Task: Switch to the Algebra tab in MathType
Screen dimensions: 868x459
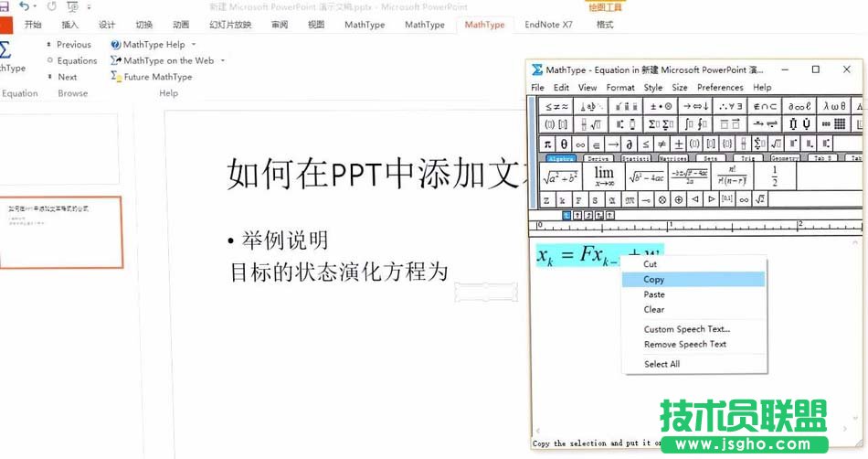Action: [x=561, y=158]
